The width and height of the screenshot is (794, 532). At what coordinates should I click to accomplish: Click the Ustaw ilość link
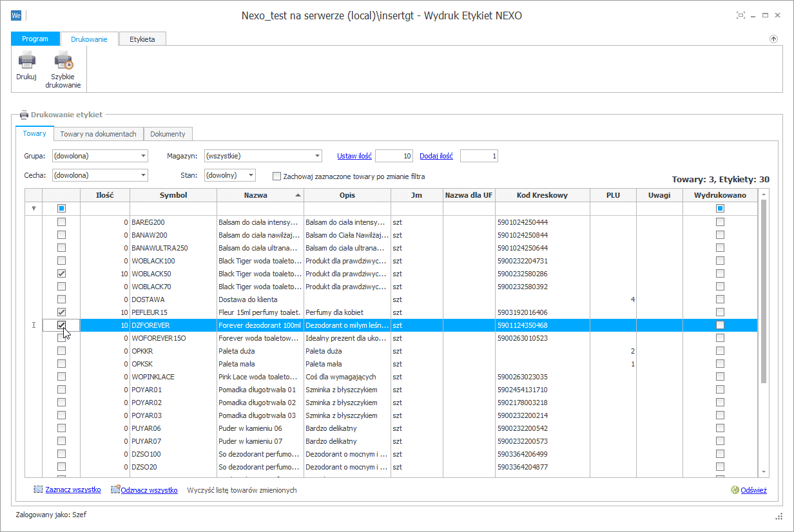(x=354, y=156)
